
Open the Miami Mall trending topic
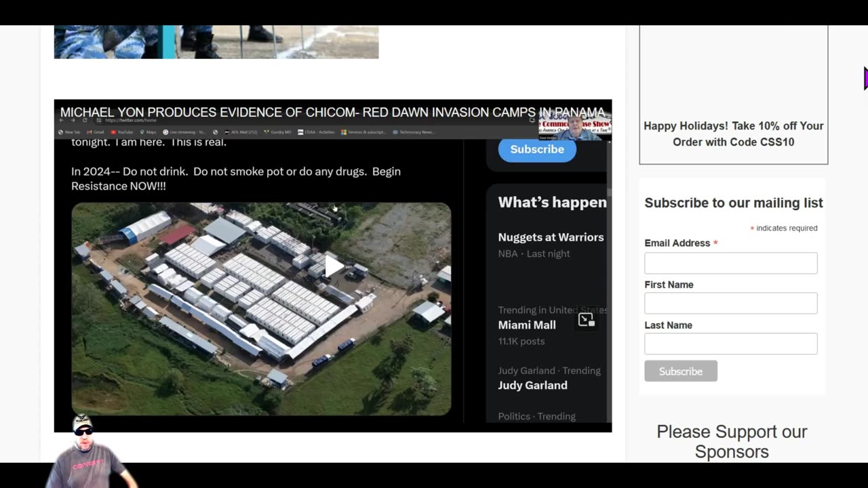pos(527,325)
